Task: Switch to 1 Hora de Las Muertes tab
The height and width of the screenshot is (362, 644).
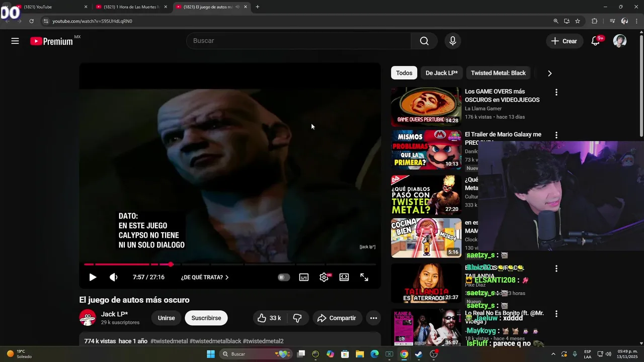Action: coord(132,7)
